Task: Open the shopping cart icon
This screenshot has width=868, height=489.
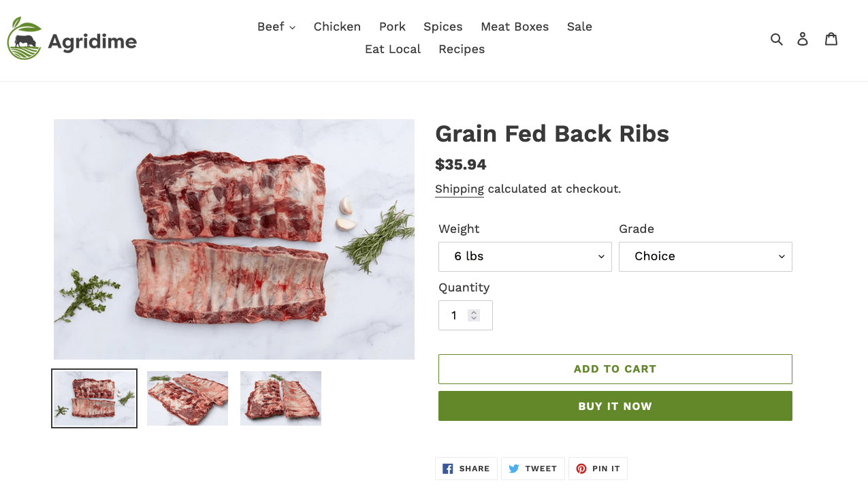Action: [831, 39]
